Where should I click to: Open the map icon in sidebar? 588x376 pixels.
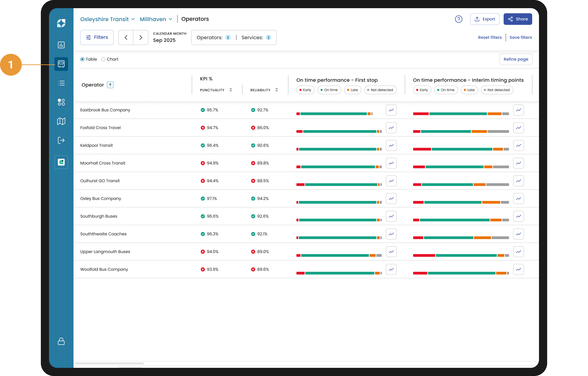[x=61, y=121]
